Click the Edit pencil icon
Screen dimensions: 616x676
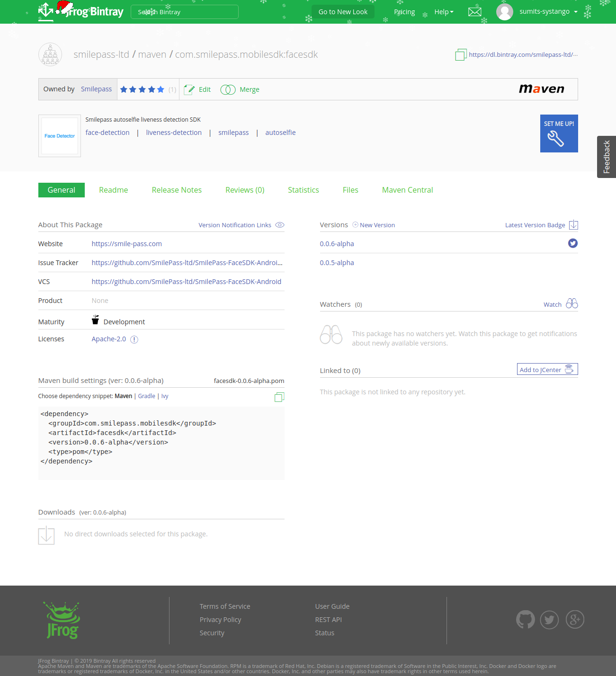[x=189, y=89]
